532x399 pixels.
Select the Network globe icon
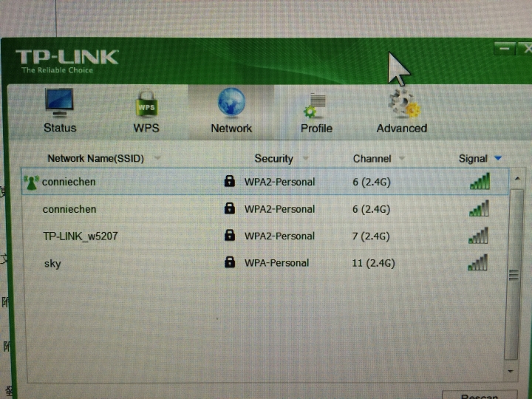pos(231,102)
